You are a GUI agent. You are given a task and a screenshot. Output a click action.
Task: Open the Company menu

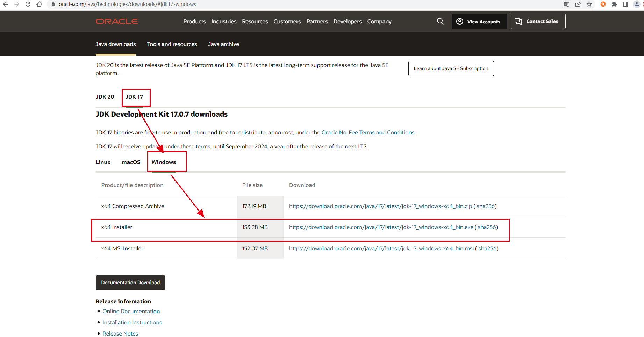coord(379,21)
